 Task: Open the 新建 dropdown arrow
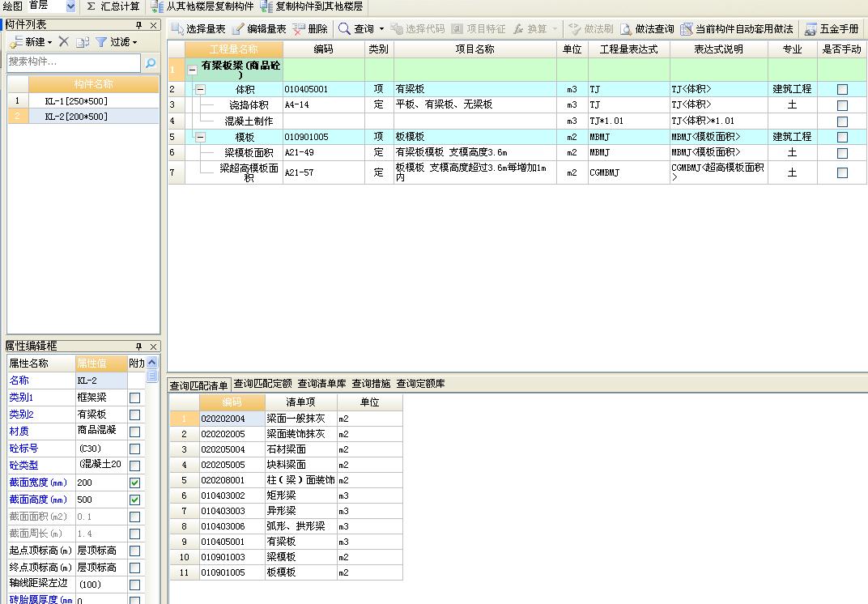pyautogui.click(x=50, y=43)
